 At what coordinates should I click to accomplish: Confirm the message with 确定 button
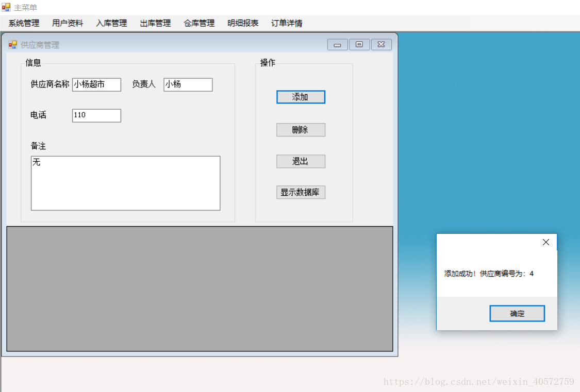click(517, 313)
